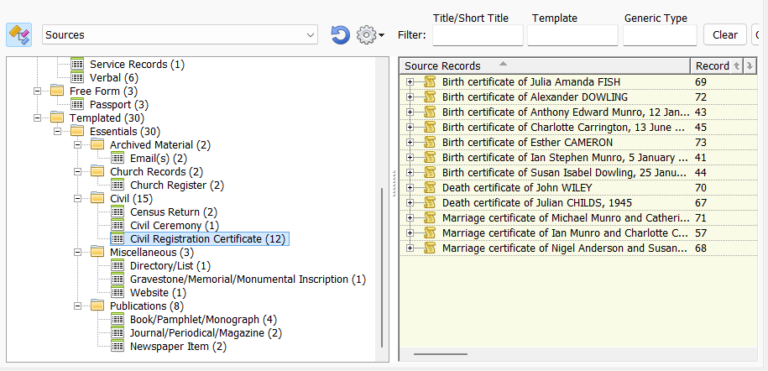Click the source records horizontal scrollbar
768x371 pixels.
click(440, 354)
